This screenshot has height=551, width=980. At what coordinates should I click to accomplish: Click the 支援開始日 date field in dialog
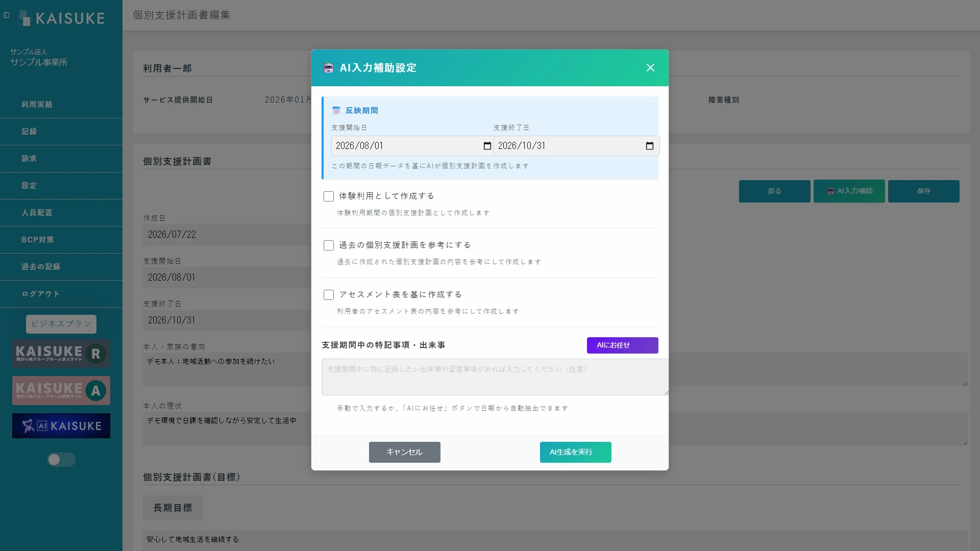412,146
